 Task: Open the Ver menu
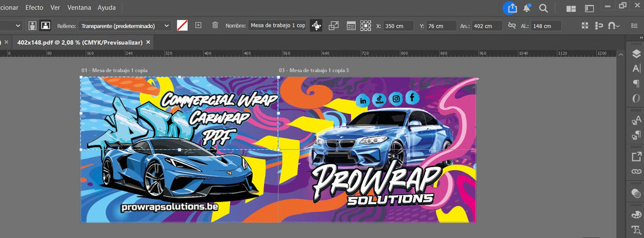point(55,8)
